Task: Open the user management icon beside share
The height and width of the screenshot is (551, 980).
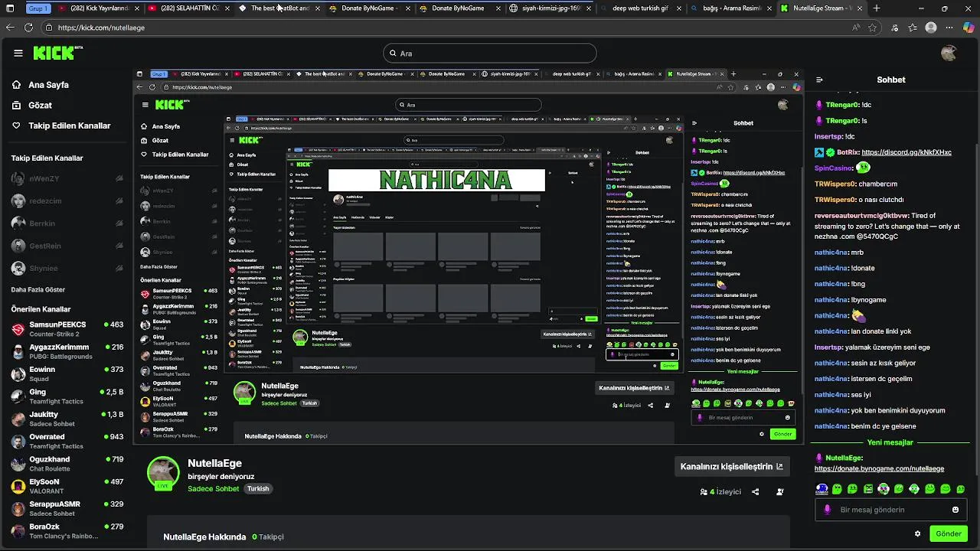Action: (780, 492)
